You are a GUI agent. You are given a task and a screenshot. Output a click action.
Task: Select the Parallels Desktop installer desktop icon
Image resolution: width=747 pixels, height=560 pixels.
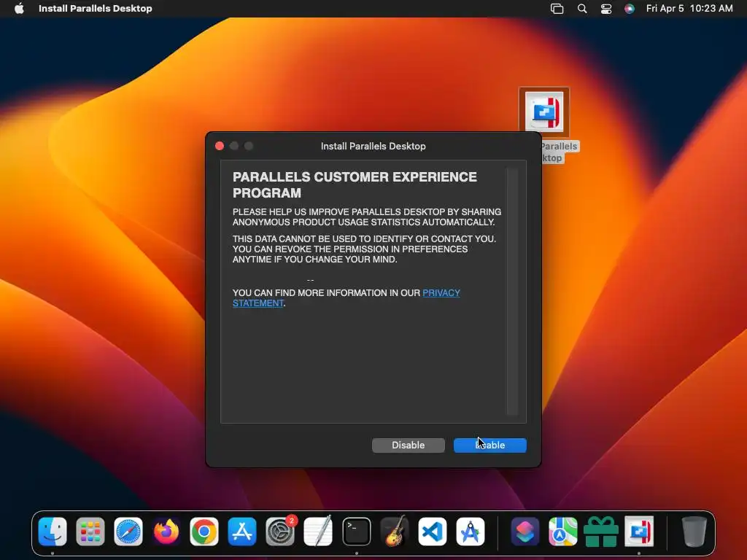tap(544, 112)
